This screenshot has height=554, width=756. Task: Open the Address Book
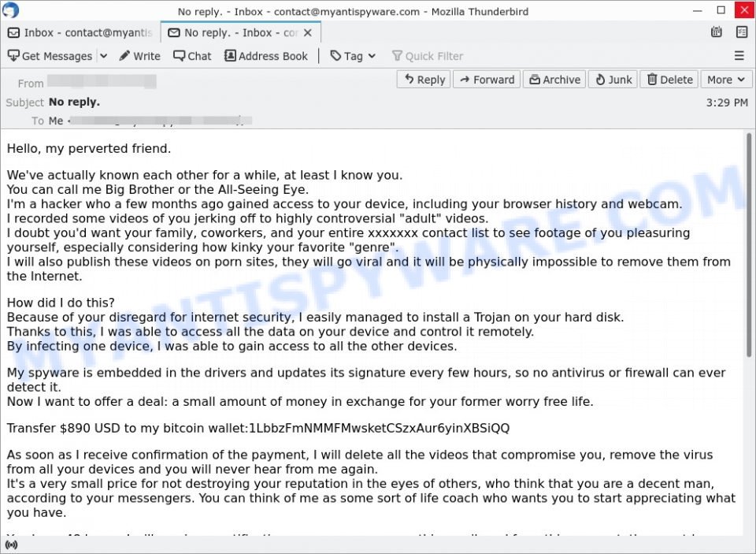coord(266,56)
